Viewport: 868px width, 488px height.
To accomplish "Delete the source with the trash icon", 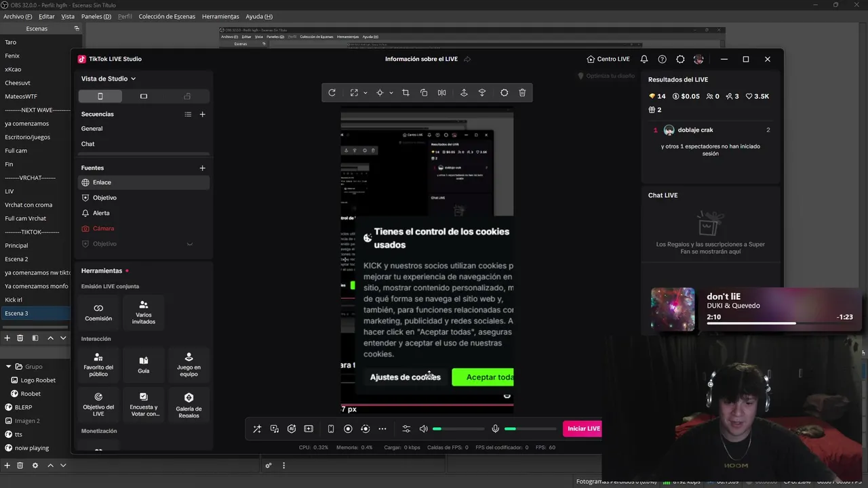I will coord(522,93).
